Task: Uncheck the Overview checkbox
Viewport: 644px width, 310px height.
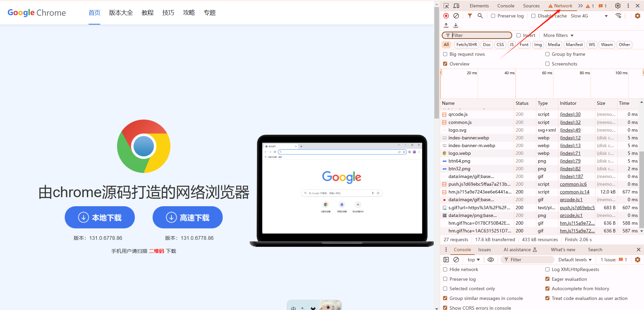Action: click(x=445, y=64)
